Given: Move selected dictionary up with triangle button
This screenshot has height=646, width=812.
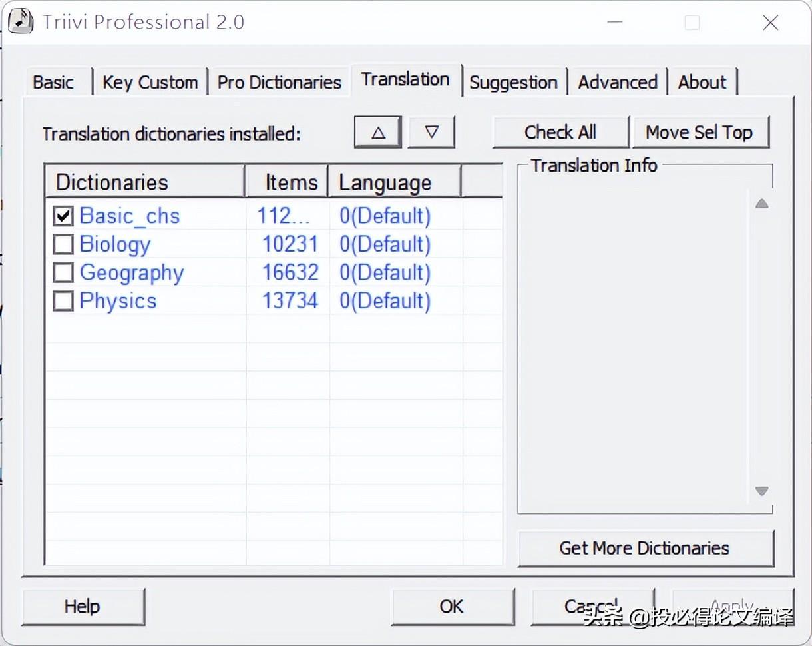Looking at the screenshot, I should pyautogui.click(x=378, y=132).
